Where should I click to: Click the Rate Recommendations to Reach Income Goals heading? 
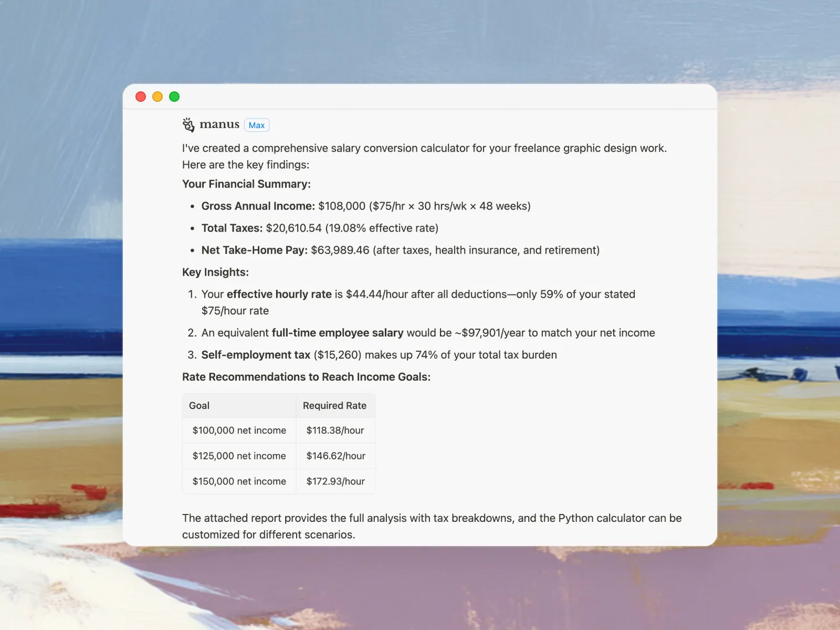pyautogui.click(x=306, y=377)
